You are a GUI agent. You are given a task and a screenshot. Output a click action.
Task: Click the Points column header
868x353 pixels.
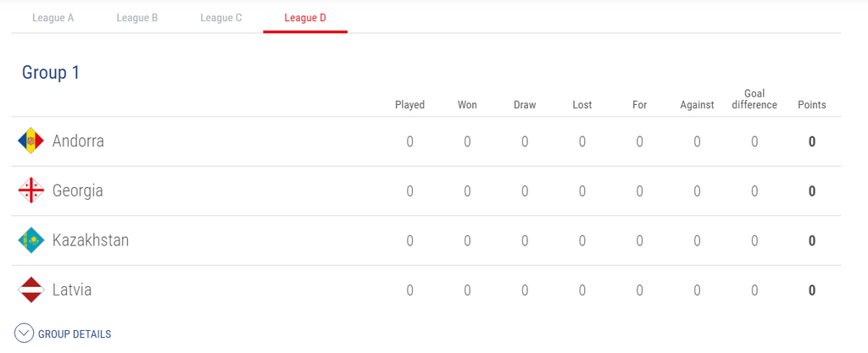tap(811, 105)
